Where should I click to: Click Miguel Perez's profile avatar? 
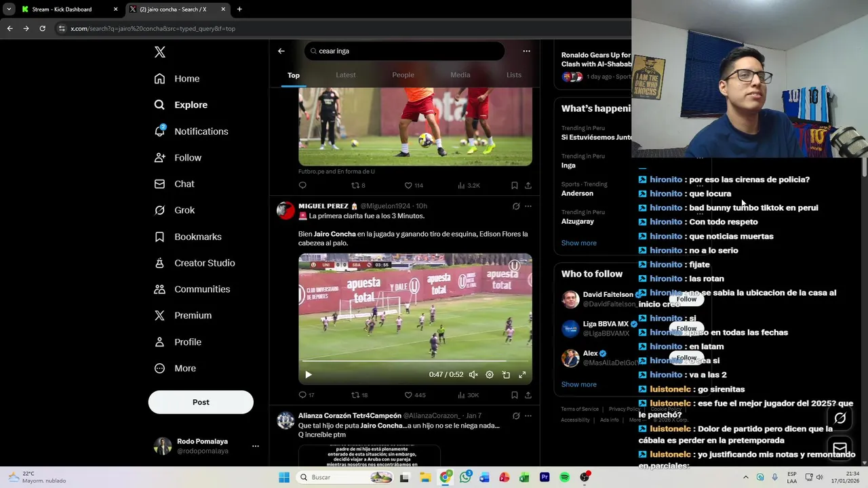(x=285, y=210)
